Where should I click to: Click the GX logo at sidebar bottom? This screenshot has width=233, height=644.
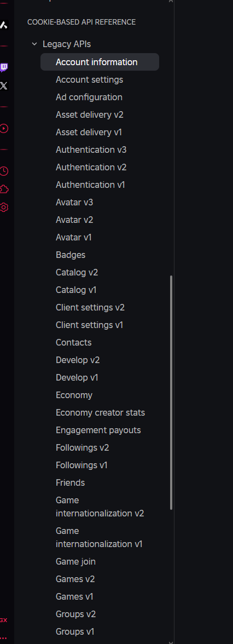point(4,620)
